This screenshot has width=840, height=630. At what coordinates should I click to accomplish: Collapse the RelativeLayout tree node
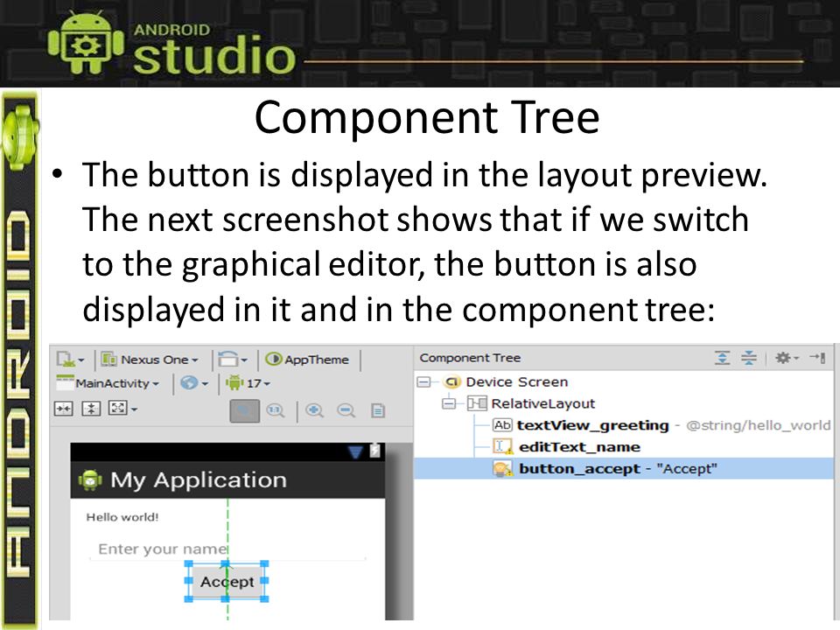tap(449, 403)
